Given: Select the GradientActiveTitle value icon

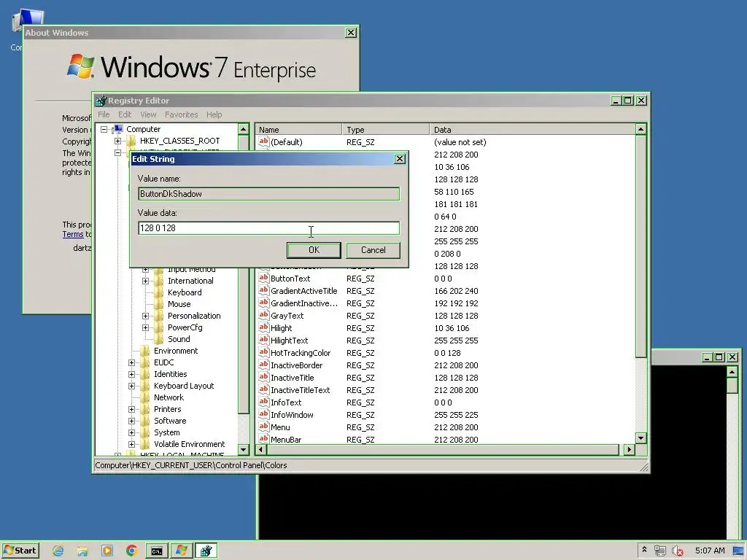Looking at the screenshot, I should tap(263, 290).
